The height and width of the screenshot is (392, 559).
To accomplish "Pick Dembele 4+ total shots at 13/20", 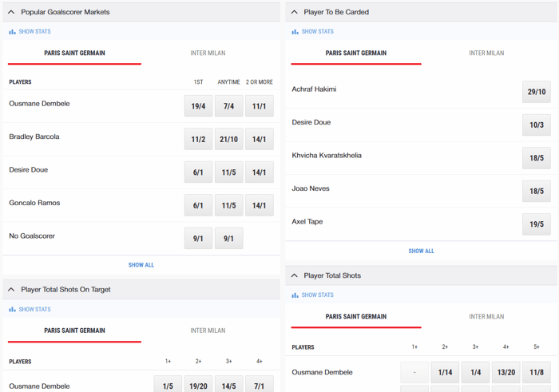I will [x=506, y=372].
